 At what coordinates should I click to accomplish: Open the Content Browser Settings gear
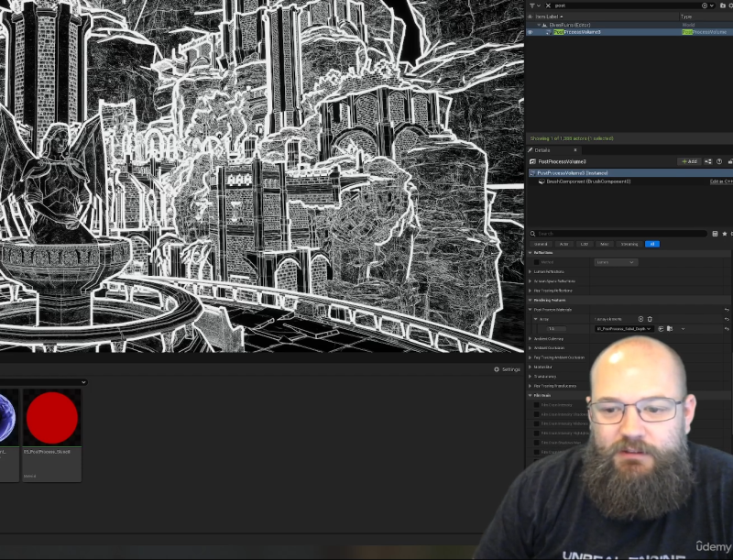pyautogui.click(x=507, y=369)
